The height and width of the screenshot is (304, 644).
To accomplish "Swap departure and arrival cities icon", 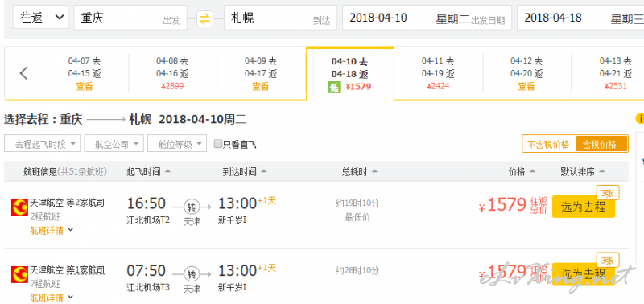I will point(204,18).
